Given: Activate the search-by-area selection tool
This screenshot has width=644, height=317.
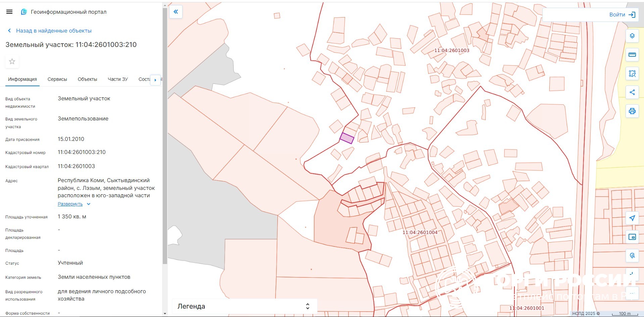Looking at the screenshot, I should point(632,73).
